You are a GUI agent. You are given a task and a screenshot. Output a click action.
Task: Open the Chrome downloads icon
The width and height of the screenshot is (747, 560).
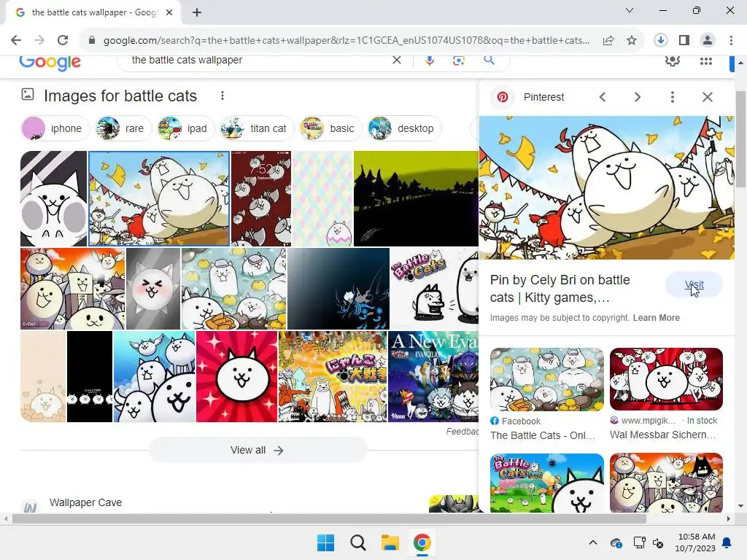point(661,41)
